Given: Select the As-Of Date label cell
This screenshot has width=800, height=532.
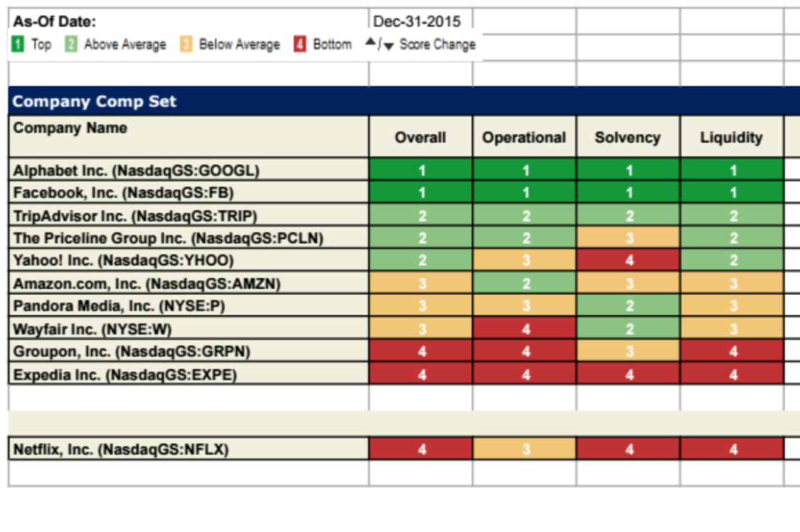Looking at the screenshot, I should click(x=188, y=21).
